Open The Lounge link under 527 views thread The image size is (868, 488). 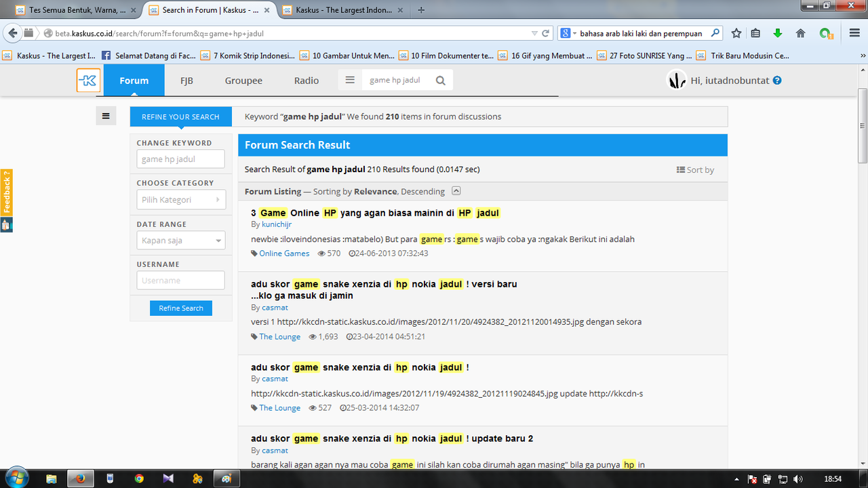point(279,407)
